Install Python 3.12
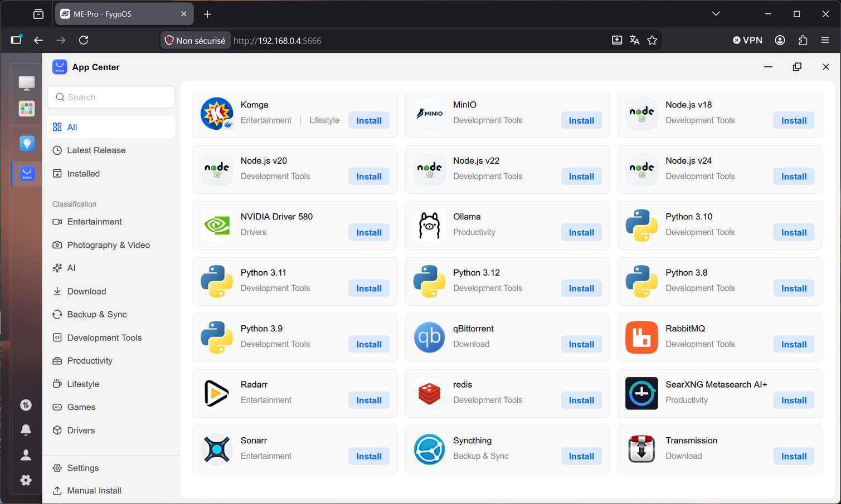Viewport: 841px width, 504px height. click(581, 288)
